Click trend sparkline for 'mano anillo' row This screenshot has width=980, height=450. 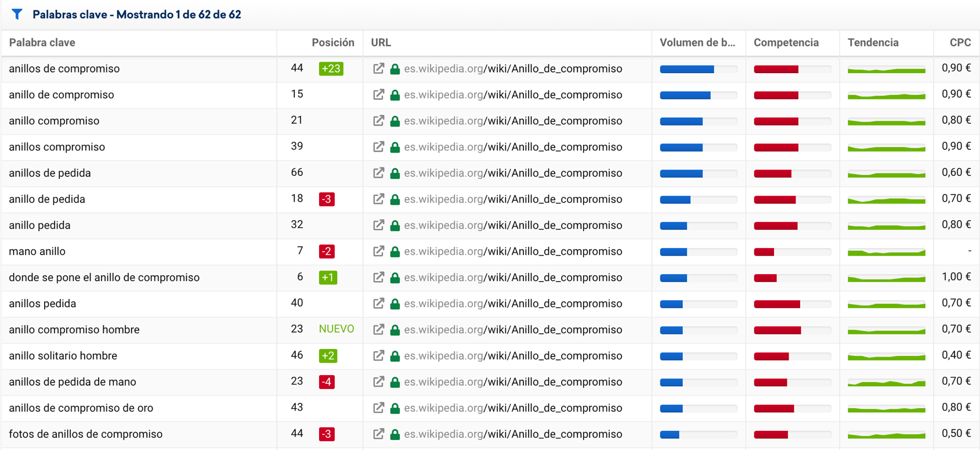coord(887,252)
